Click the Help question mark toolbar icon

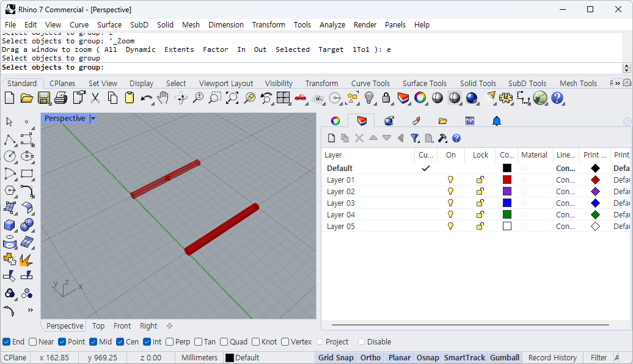point(557,98)
